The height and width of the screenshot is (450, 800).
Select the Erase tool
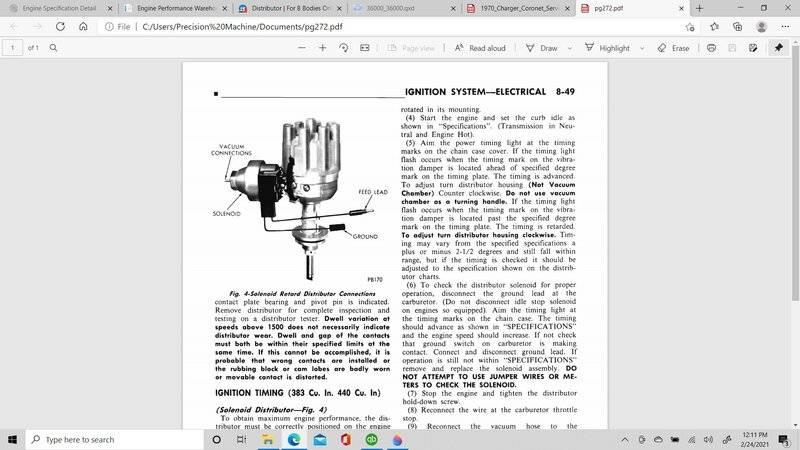(673, 47)
